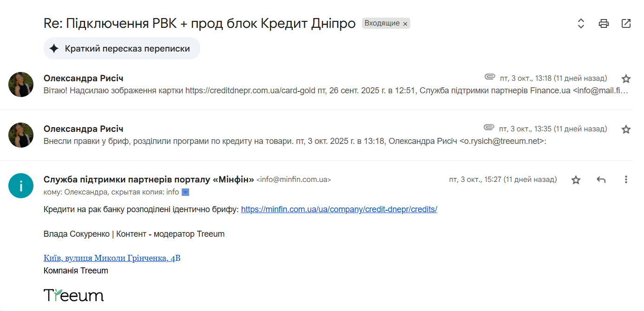Open more options for the 15:27 message

point(626,180)
